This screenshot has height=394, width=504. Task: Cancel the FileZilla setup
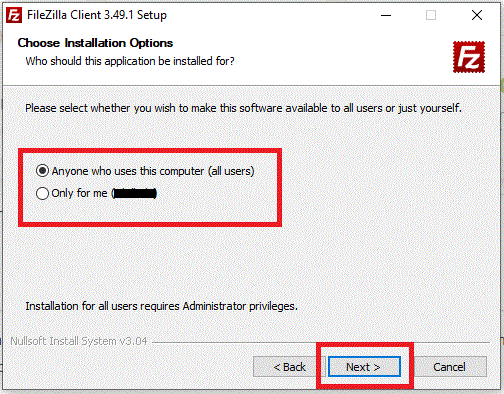[449, 367]
